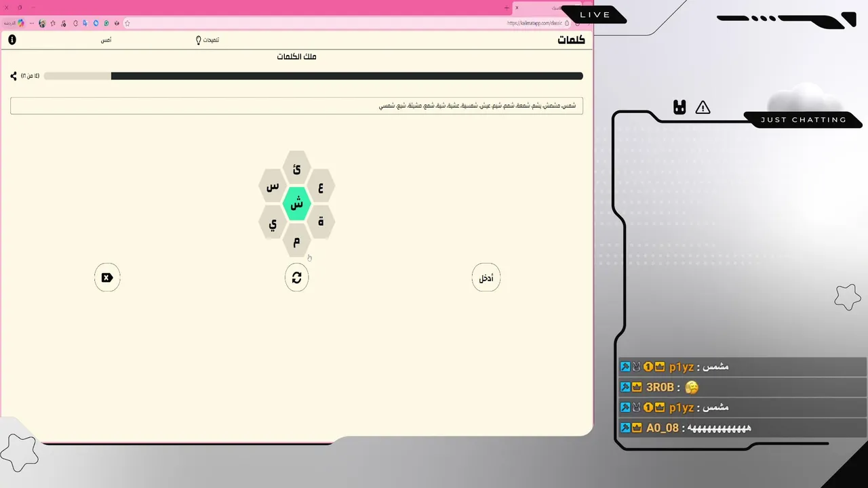Open a new browser tab
The width and height of the screenshot is (868, 488).
507,8
